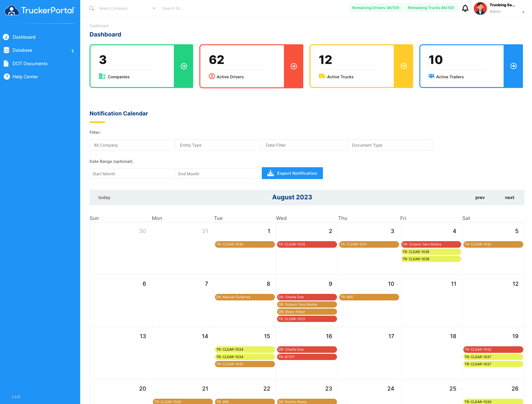Open the End Month picker
Screen dimensions: 532x404
pos(218,173)
